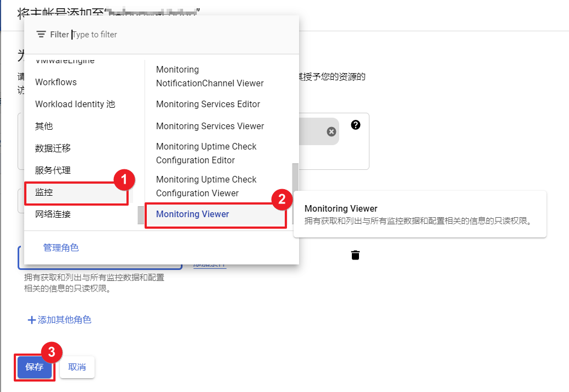The width and height of the screenshot is (569, 392).
Task: Choose the 数据迁移 category
Action: click(x=53, y=148)
